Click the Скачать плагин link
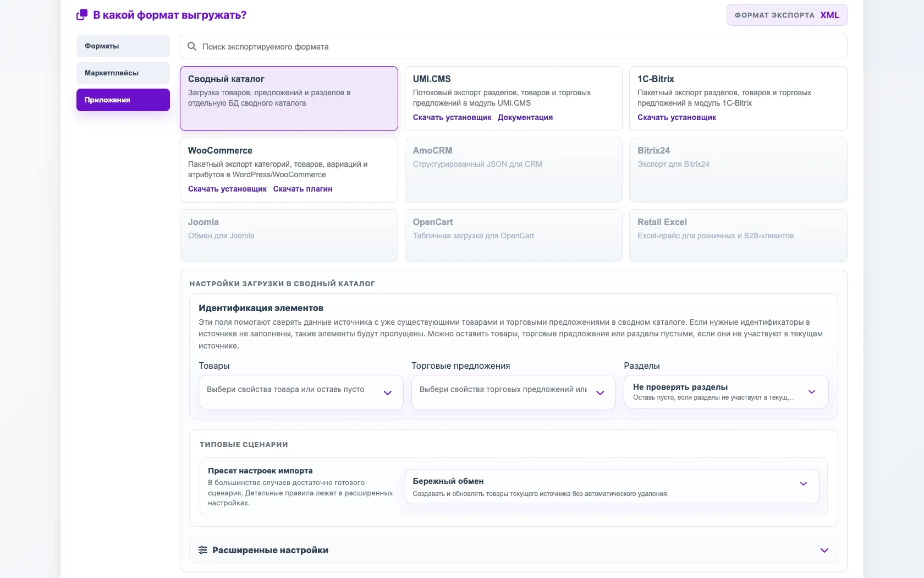 point(302,189)
